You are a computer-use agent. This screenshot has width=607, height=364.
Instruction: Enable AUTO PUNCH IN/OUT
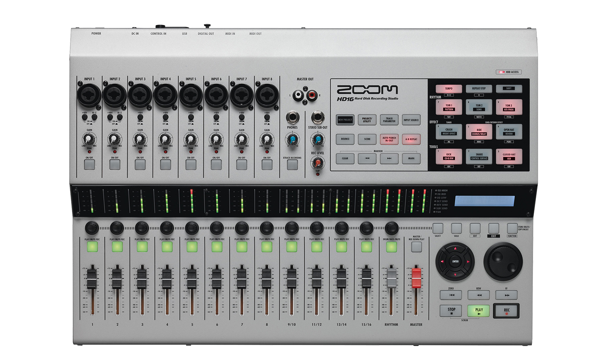pos(389,139)
